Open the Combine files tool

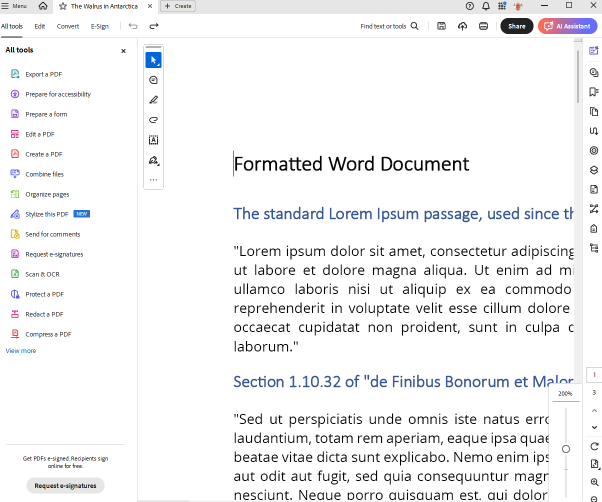click(x=37, y=174)
